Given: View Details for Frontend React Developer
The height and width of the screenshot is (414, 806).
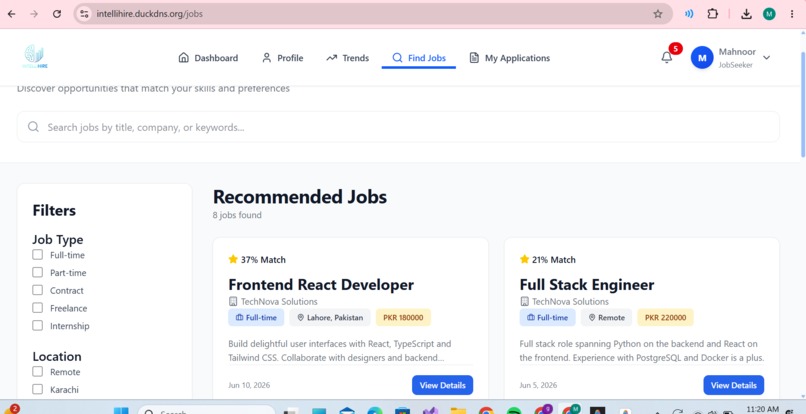Looking at the screenshot, I should [x=442, y=385].
